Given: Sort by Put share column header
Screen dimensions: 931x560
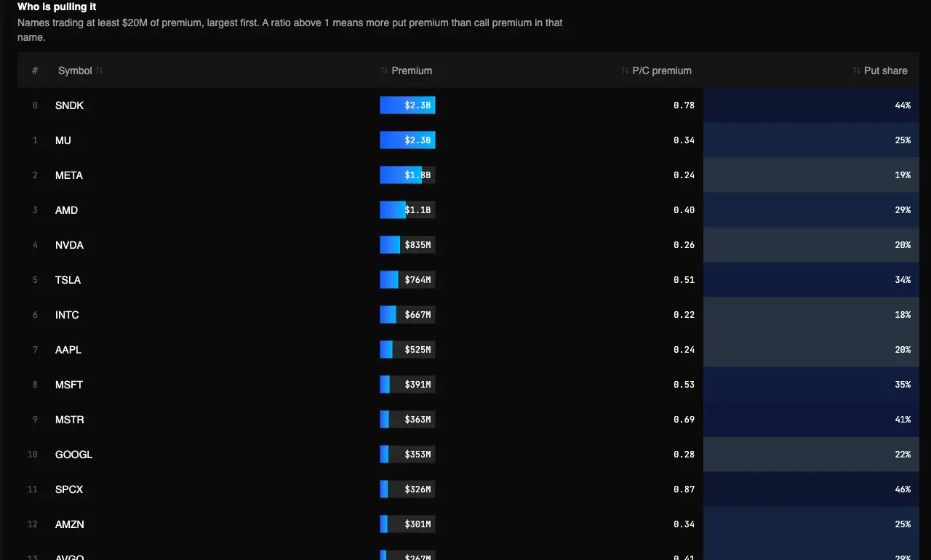Looking at the screenshot, I should click(880, 71).
